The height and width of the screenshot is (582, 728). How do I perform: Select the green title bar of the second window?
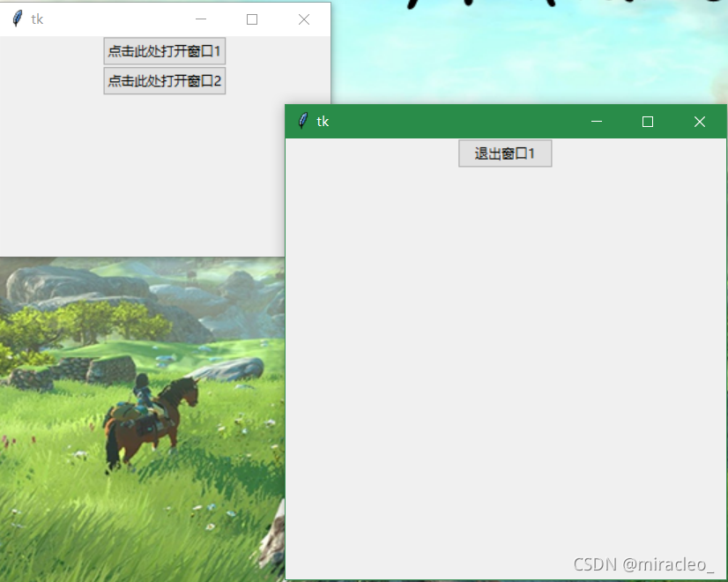pyautogui.click(x=441, y=121)
